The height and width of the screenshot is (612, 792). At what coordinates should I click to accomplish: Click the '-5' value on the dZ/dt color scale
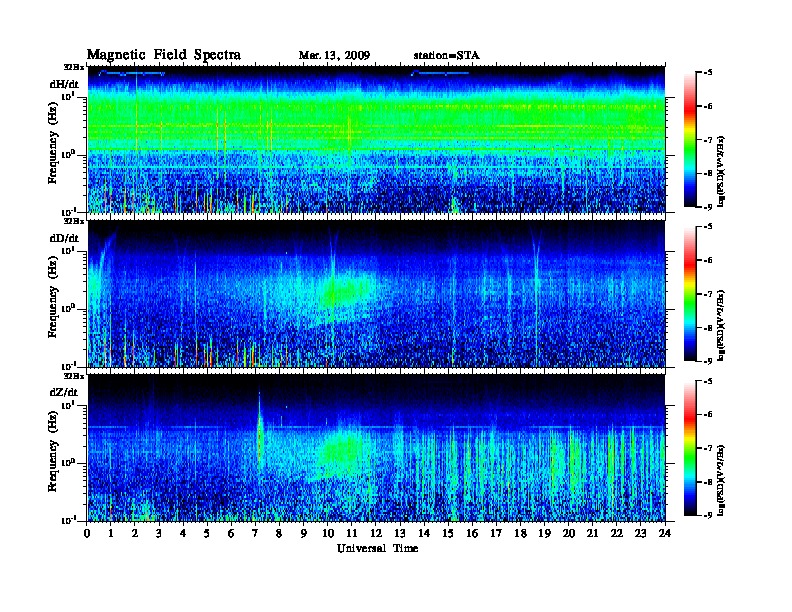click(707, 381)
